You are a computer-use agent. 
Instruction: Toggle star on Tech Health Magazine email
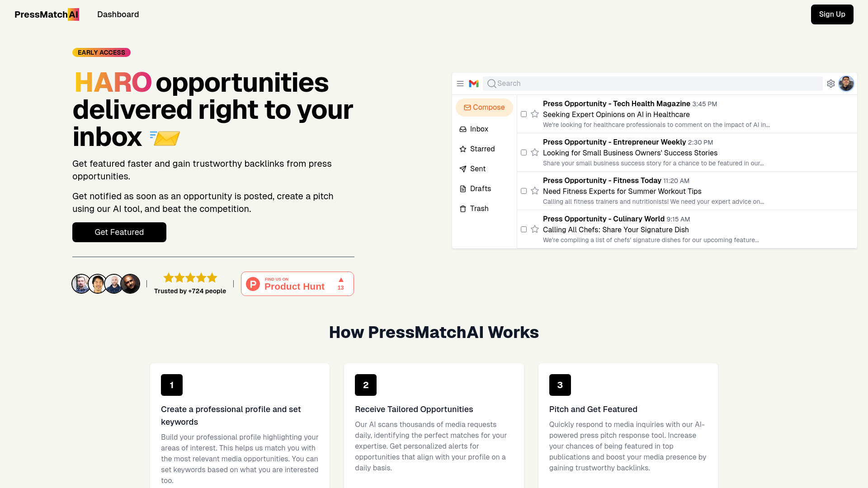(x=534, y=114)
